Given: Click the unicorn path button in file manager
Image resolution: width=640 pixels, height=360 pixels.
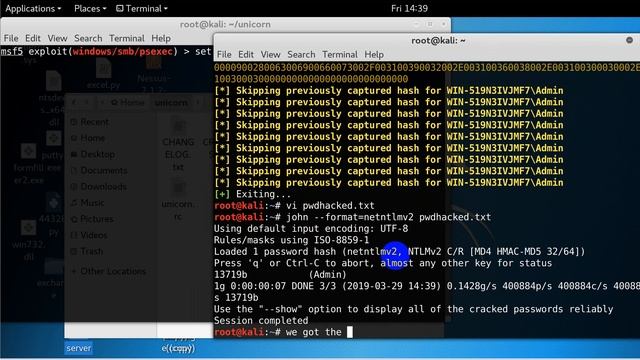Looking at the screenshot, I should click(x=171, y=102).
